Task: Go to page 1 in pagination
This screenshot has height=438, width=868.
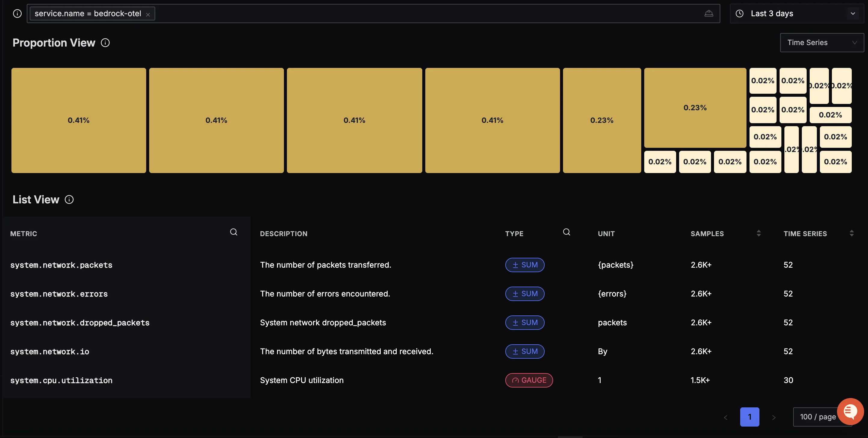Action: (x=749, y=417)
